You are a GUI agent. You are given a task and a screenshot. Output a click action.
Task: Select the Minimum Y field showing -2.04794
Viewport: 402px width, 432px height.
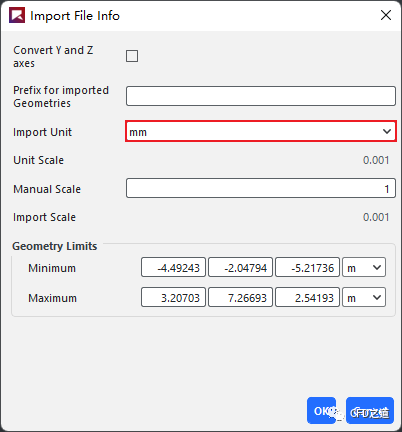pos(240,267)
